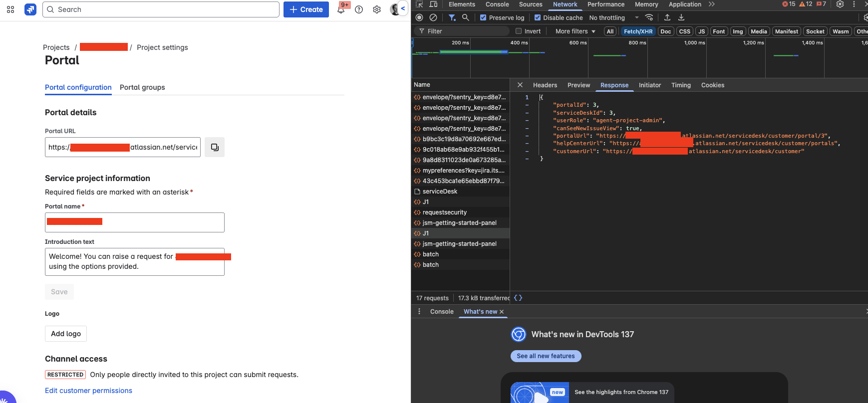Screen dimensions: 868x403
Task: Open Edit customer permissions link
Action: [88, 391]
